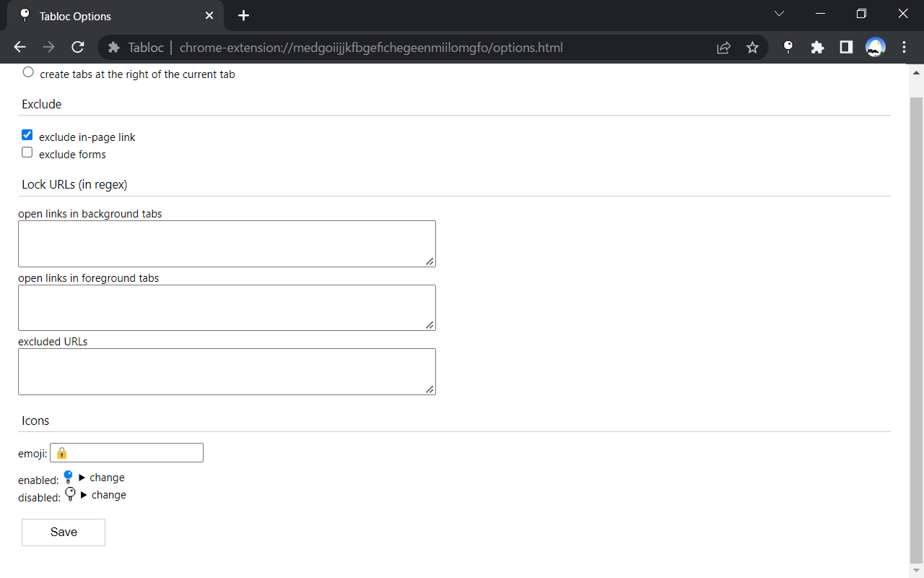Expand change for the enabled icon
Image resolution: width=924 pixels, height=578 pixels.
pyautogui.click(x=102, y=478)
